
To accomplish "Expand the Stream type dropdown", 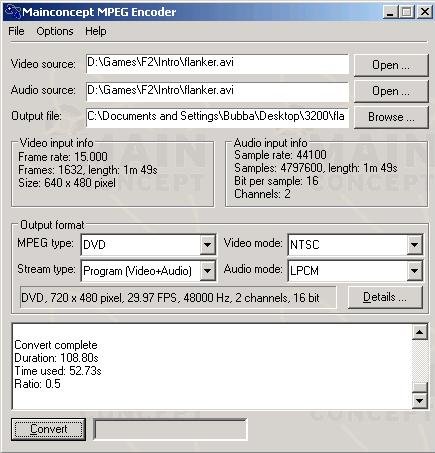I will tap(207, 270).
